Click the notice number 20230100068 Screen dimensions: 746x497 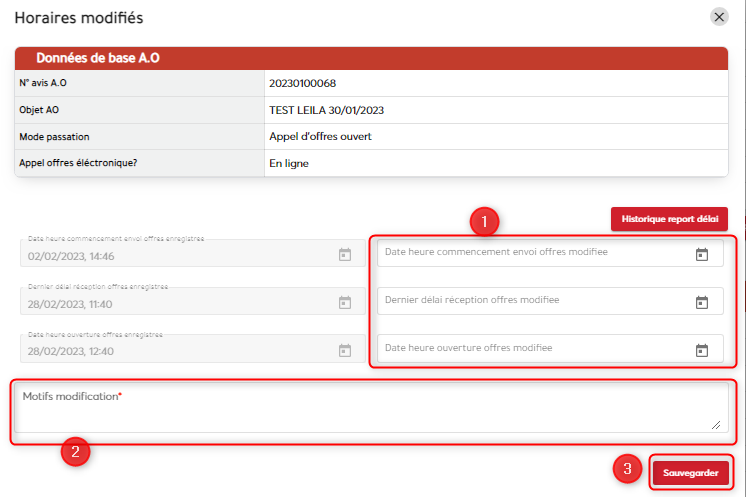310,83
